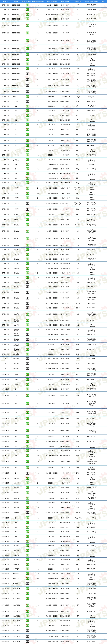This screenshot has height=644, width=107.
Task: Click the 99kW / 135KM power cell
Action: (x=65, y=456)
